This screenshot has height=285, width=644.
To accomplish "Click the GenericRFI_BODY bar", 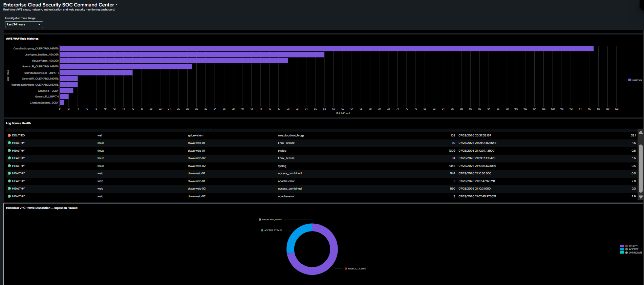I will coord(66,91).
